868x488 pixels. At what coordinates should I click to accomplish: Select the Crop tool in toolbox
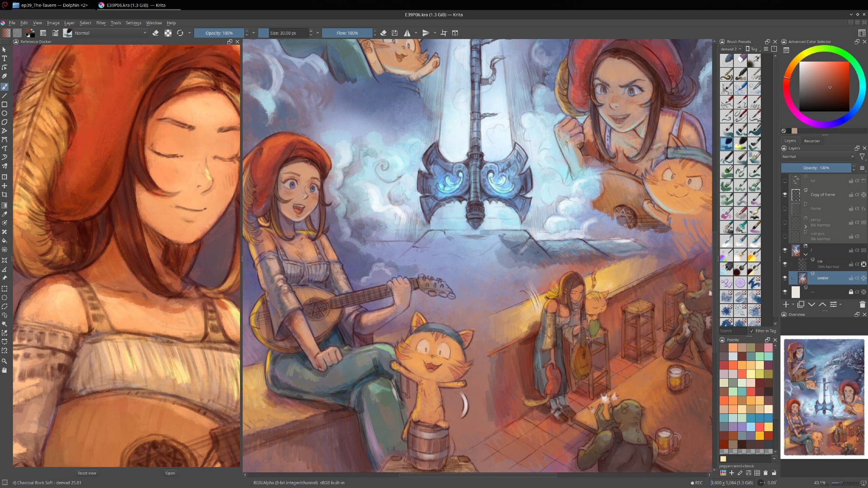tap(4, 195)
